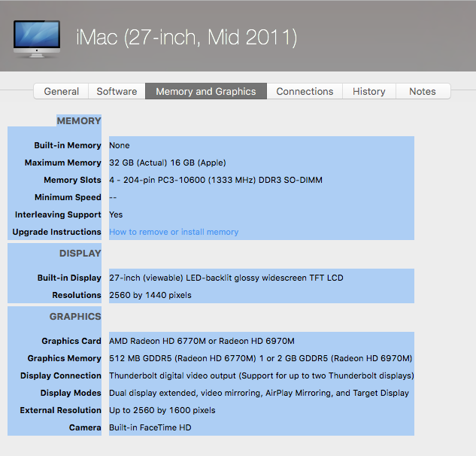
Task: Click the Resolutions label
Action: pos(77,295)
